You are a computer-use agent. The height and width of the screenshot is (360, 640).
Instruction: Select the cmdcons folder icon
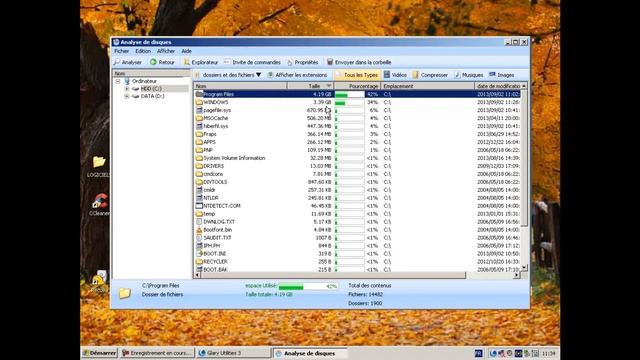[199, 174]
